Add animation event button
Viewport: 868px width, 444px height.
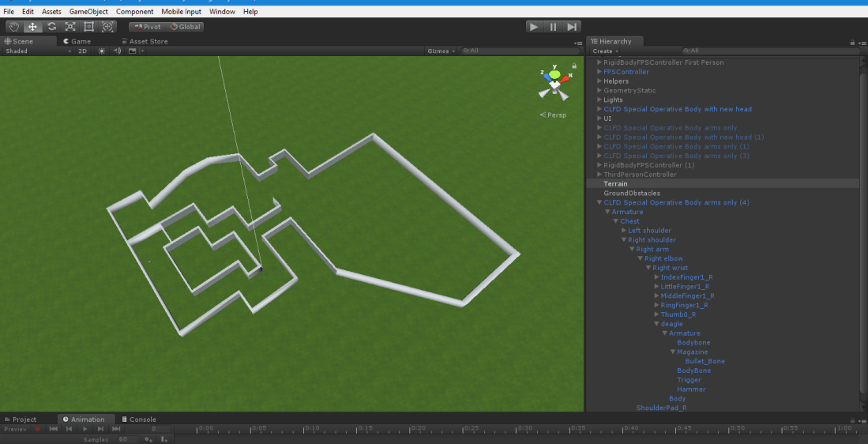[163, 439]
